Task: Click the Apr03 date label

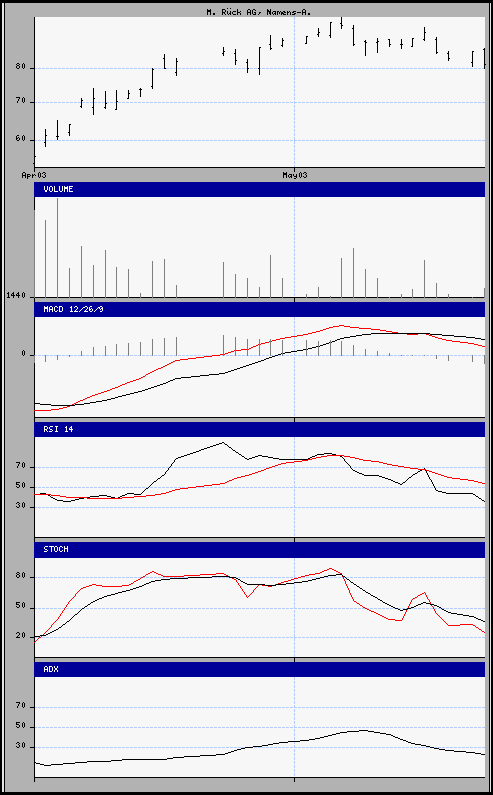Action: 34,175
